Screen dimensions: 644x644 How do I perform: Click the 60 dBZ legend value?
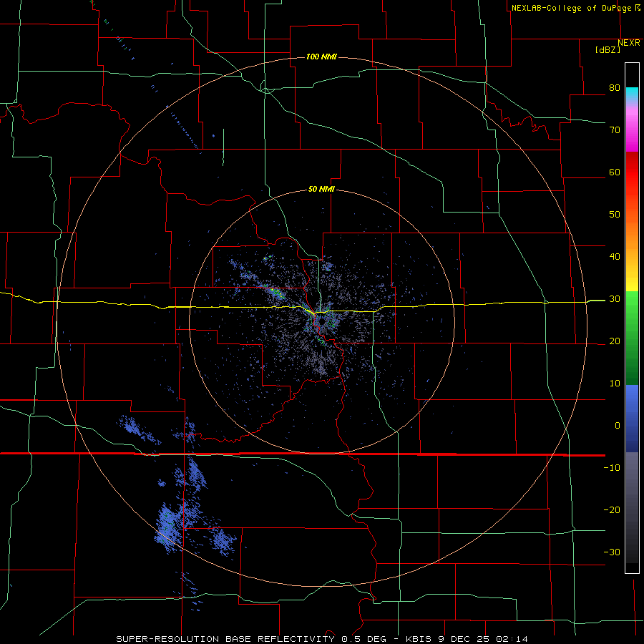point(615,172)
